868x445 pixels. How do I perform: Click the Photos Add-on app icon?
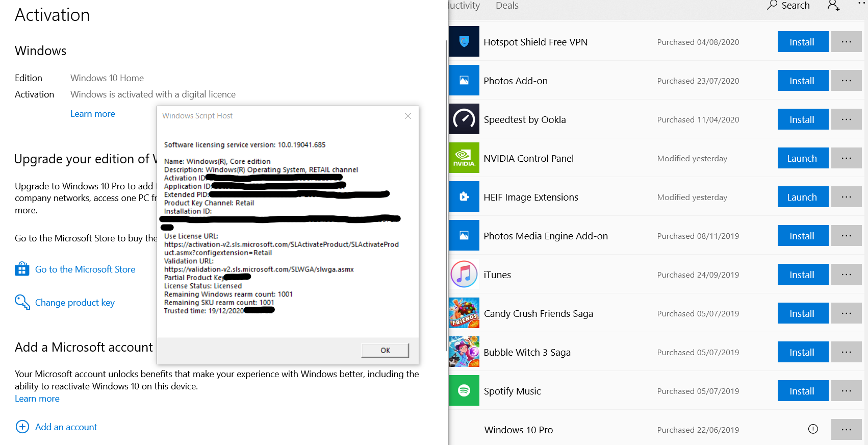tap(464, 80)
